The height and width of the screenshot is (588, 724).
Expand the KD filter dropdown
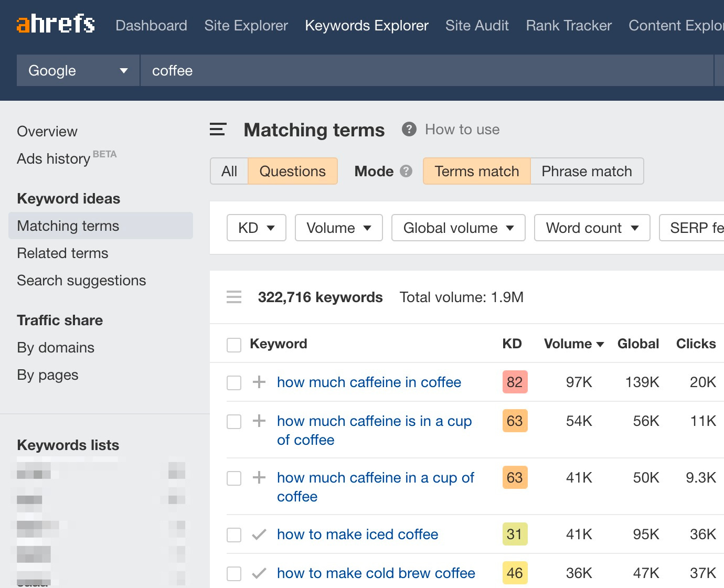tap(256, 228)
